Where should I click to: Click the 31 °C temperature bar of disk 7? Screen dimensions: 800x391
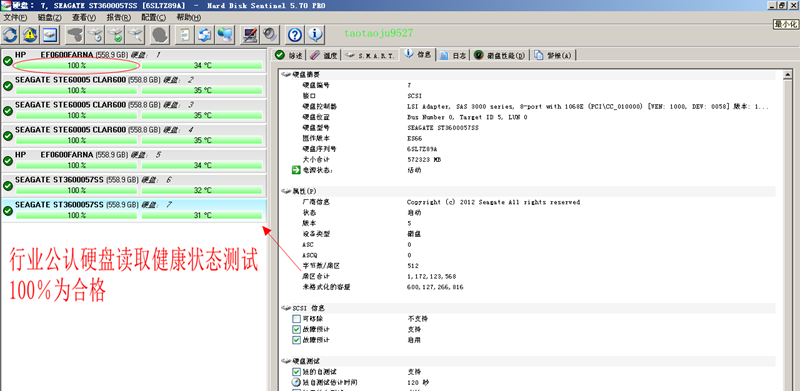(x=202, y=215)
